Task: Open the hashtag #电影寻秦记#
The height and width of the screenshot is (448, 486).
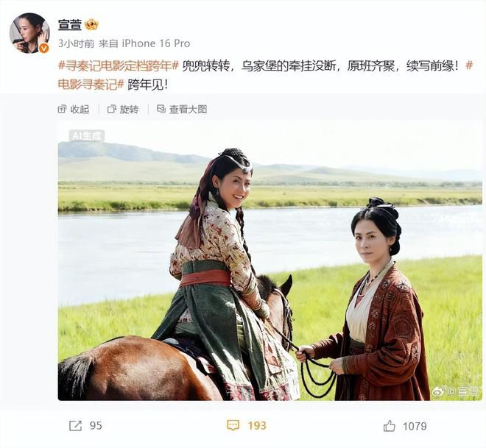Action: [91, 84]
